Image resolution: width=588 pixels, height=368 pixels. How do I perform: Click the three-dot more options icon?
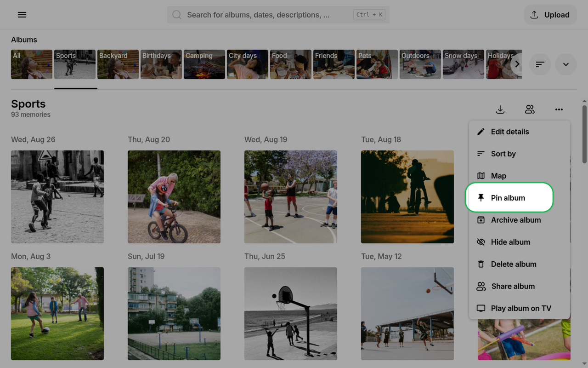[559, 109]
